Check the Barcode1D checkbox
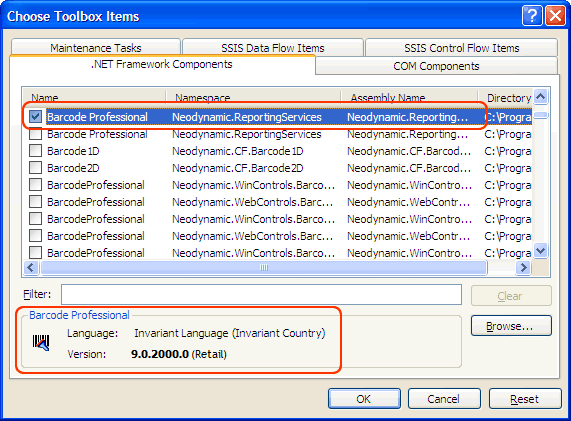 [35, 151]
